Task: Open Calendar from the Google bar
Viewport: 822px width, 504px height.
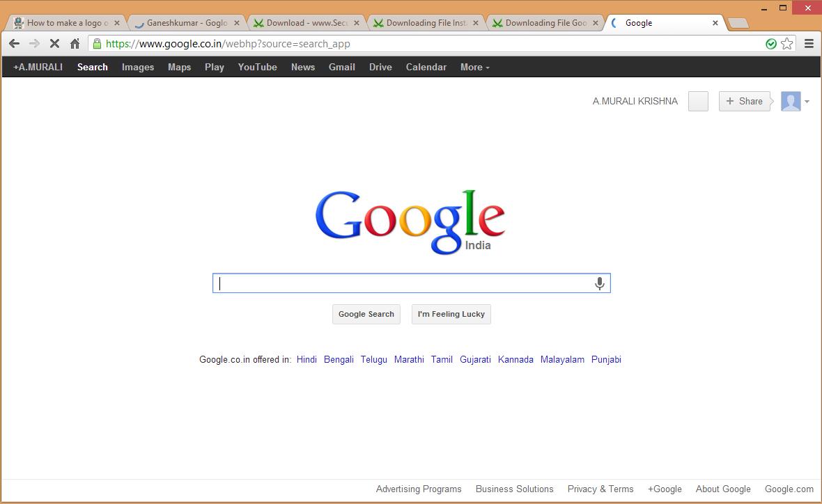Action: click(426, 67)
